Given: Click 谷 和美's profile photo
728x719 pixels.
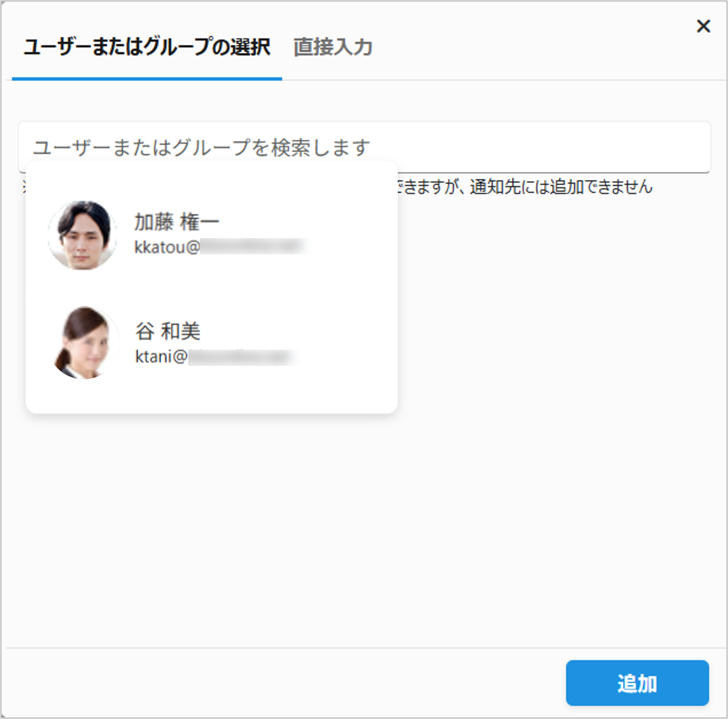Looking at the screenshot, I should 86,343.
